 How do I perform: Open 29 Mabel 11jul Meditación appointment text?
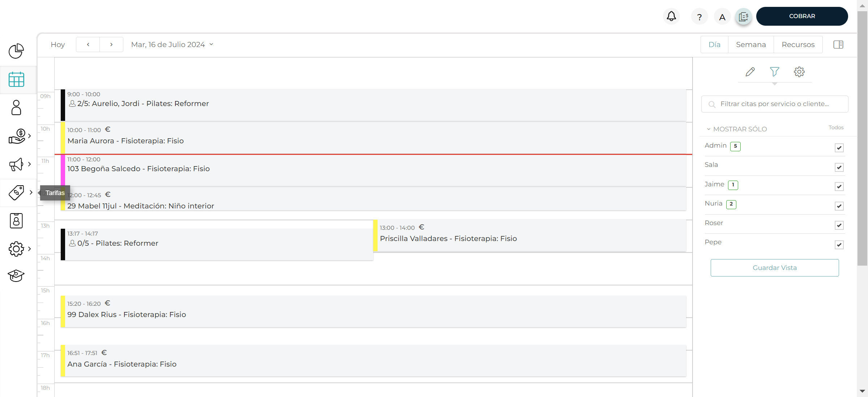141,206
